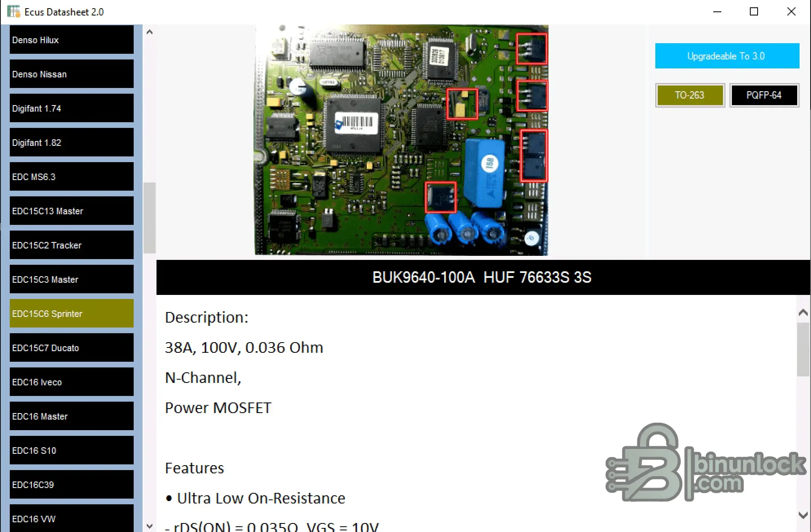Click the BUK9640-100A HUF 76633S 3S title
Screen dimensions: 811x532
point(482,277)
